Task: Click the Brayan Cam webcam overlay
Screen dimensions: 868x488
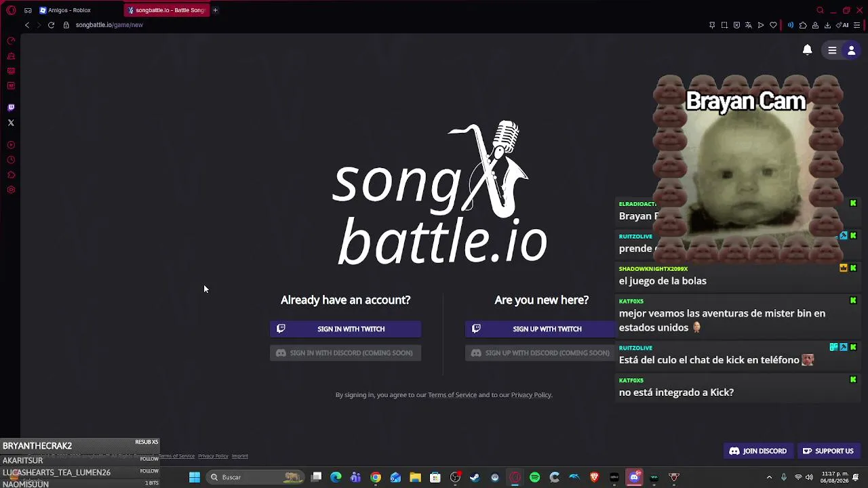Action: point(747,167)
